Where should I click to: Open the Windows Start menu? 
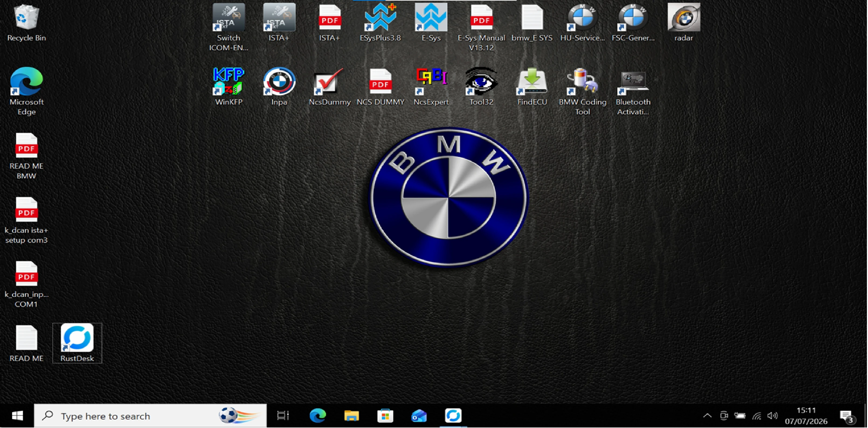pyautogui.click(x=17, y=416)
